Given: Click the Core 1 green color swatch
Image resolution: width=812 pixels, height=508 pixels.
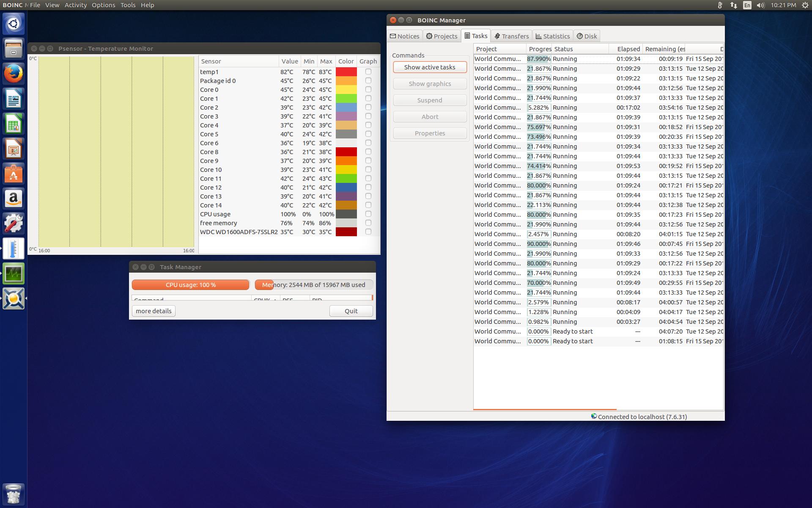Looking at the screenshot, I should (346, 98).
